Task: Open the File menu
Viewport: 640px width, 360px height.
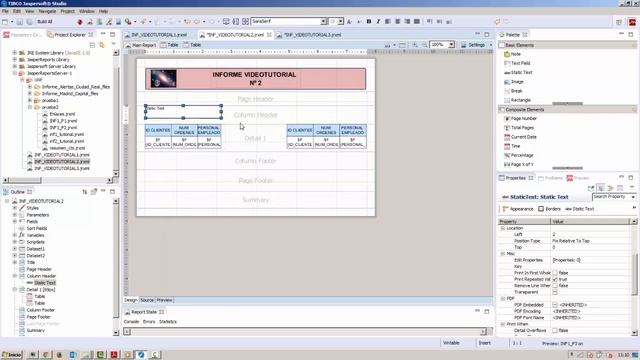Action: pyautogui.click(x=5, y=11)
